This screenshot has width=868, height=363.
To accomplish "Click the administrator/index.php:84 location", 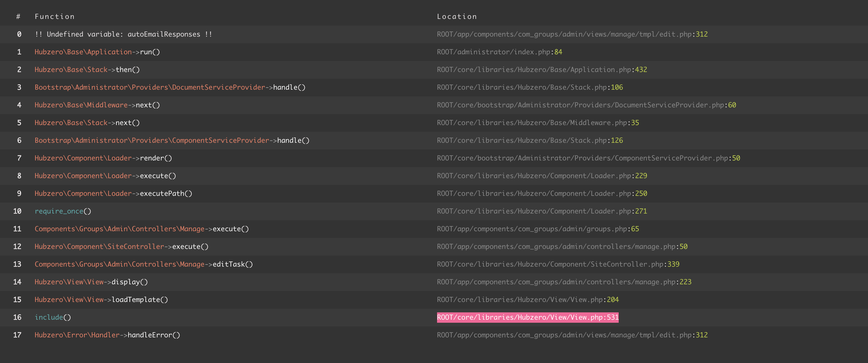I will pyautogui.click(x=499, y=52).
